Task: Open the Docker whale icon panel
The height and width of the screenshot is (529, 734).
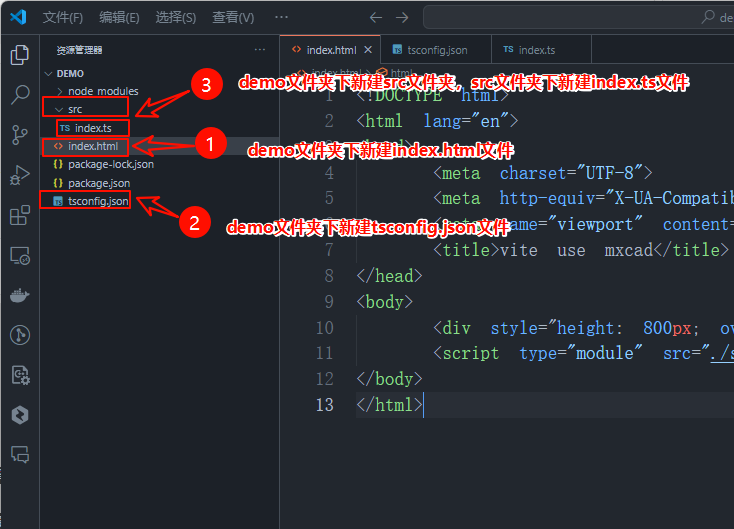Action: pos(19,295)
